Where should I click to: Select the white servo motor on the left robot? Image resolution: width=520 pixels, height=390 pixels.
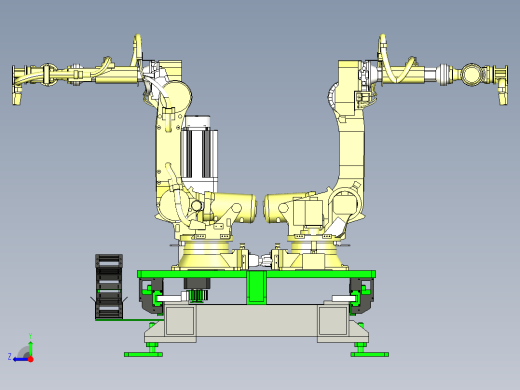click(x=199, y=153)
